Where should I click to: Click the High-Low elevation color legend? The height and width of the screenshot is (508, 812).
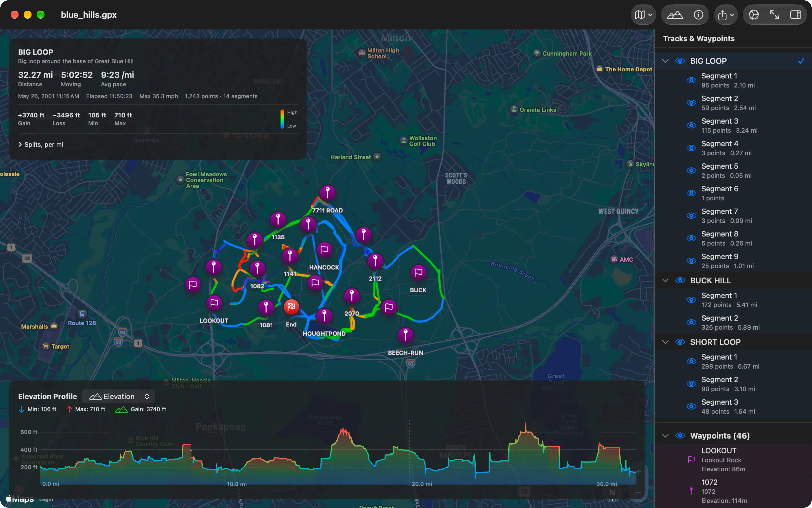click(288, 119)
